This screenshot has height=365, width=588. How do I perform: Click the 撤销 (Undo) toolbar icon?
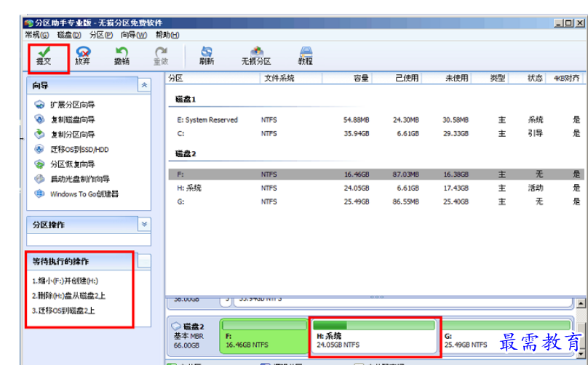(122, 56)
